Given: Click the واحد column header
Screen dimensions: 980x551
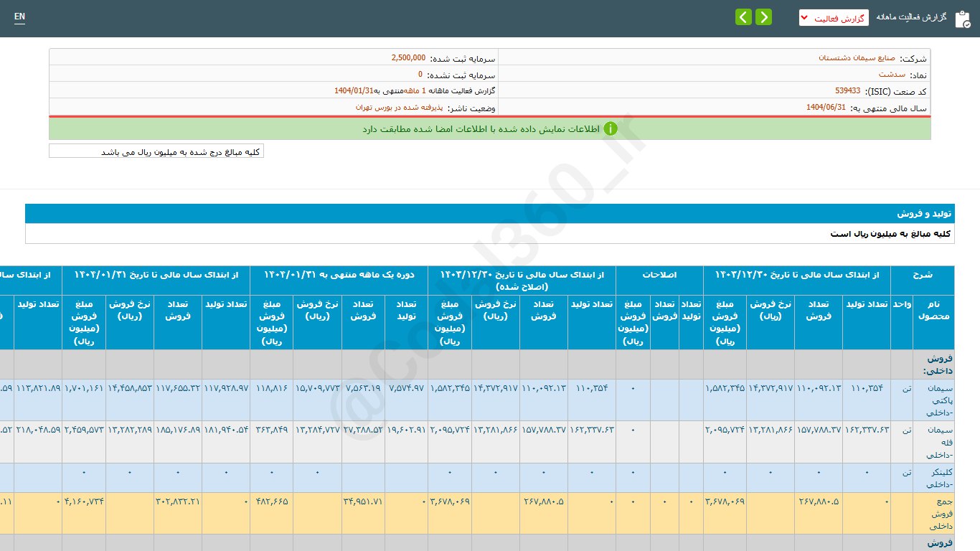Looking at the screenshot, I should (903, 305).
